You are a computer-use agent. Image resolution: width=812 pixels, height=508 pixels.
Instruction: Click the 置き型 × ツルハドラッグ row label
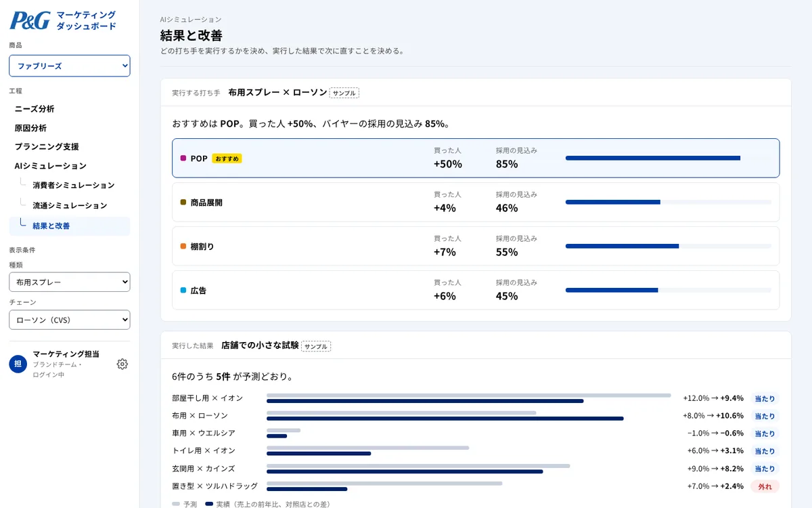click(215, 486)
